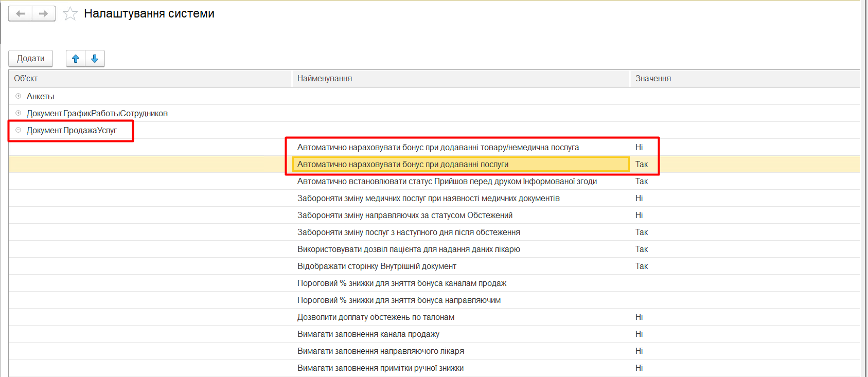Expand Документ.ГрафикРаботыСотрудников node
Image resolution: width=868 pixels, height=377 pixels.
pos(19,113)
